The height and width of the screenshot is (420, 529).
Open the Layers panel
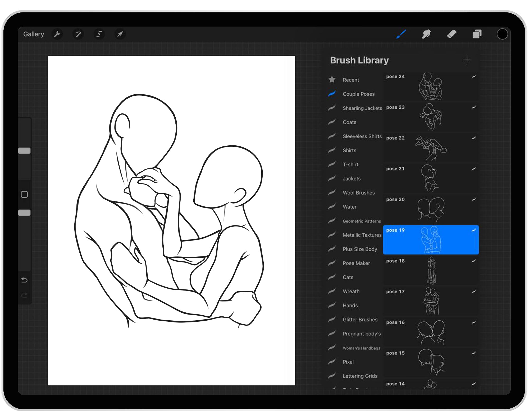pos(477,34)
